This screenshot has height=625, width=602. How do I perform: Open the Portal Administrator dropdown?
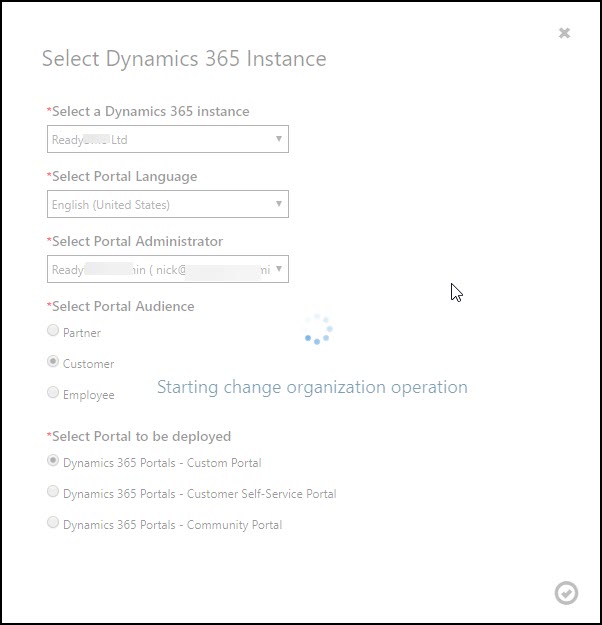tap(168, 269)
